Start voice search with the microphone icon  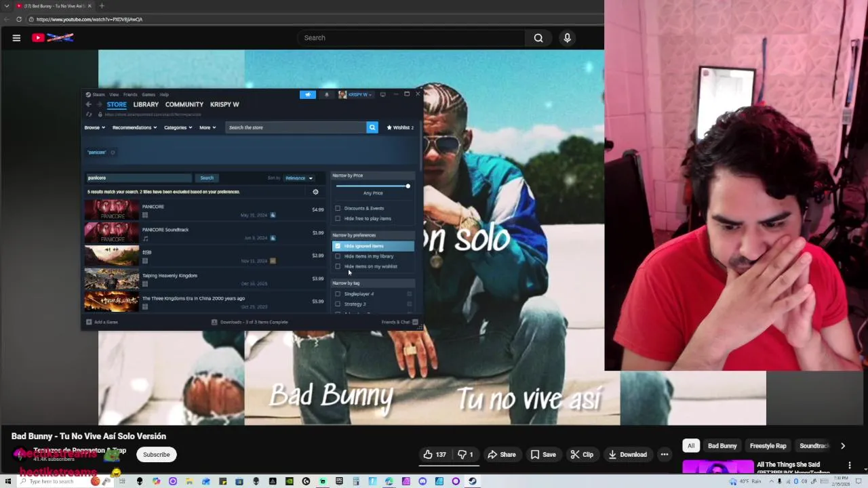click(x=568, y=38)
